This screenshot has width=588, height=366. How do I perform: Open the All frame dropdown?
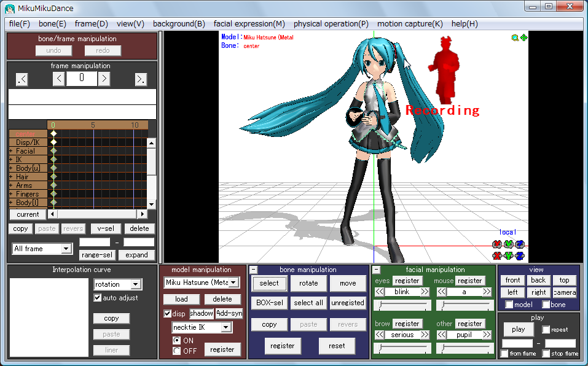[66, 249]
